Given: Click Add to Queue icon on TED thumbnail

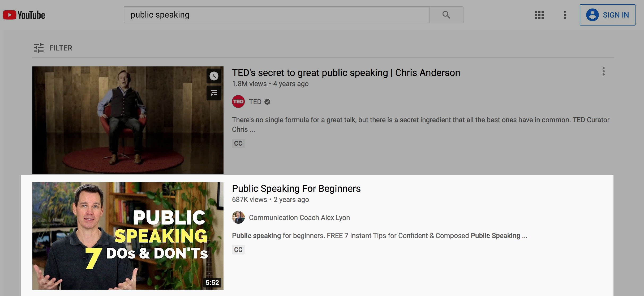Looking at the screenshot, I should (x=214, y=93).
